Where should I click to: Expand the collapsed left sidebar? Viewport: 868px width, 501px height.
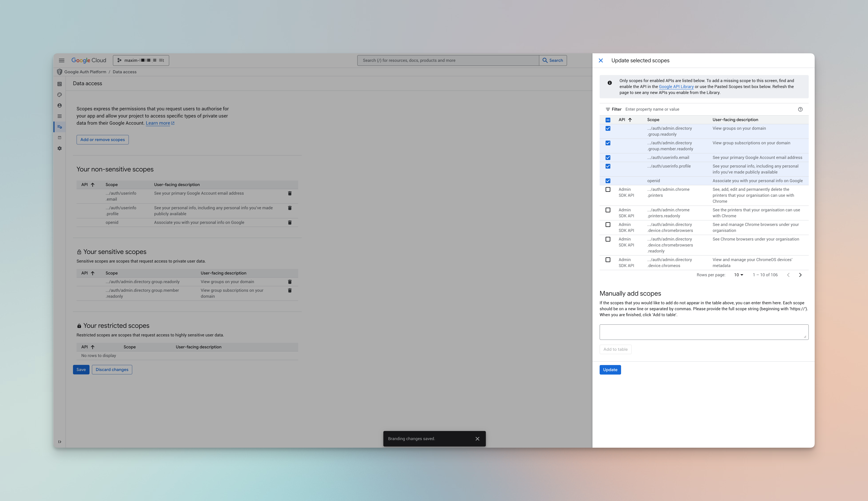[60, 442]
